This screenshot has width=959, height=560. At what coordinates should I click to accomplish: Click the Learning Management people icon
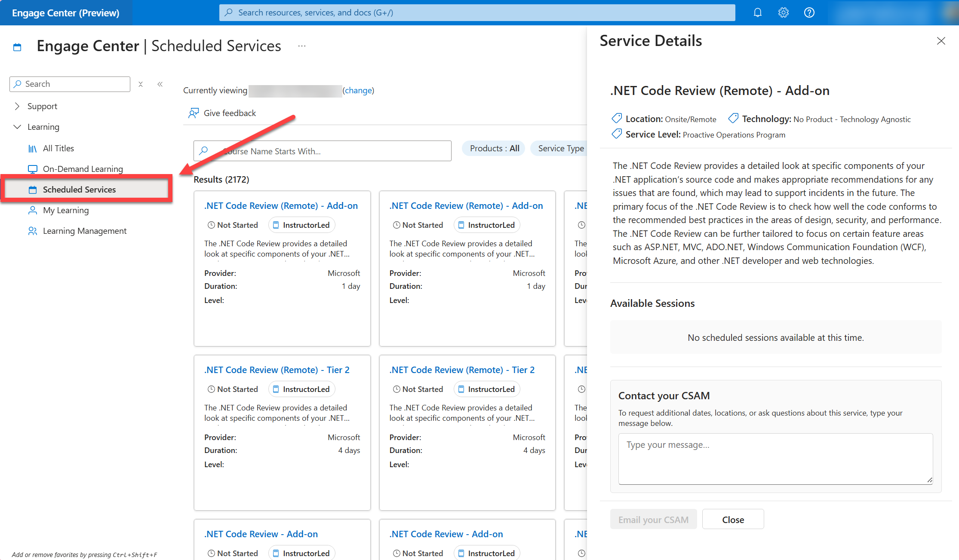[33, 231]
